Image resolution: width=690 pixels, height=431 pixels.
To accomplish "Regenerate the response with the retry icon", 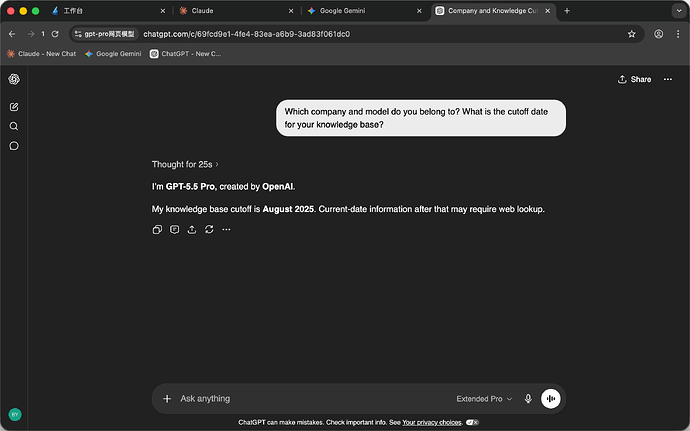I will 209,229.
